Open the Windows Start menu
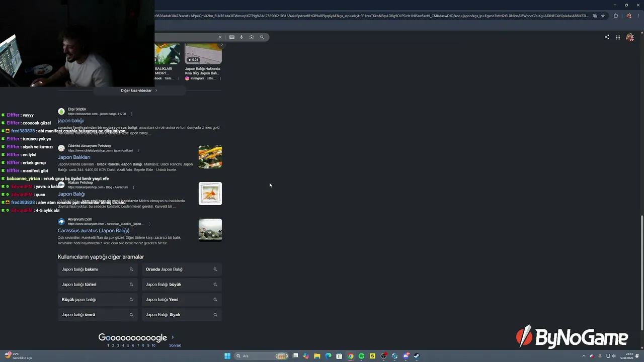Viewport: 644px width, 362px height. tap(227, 356)
